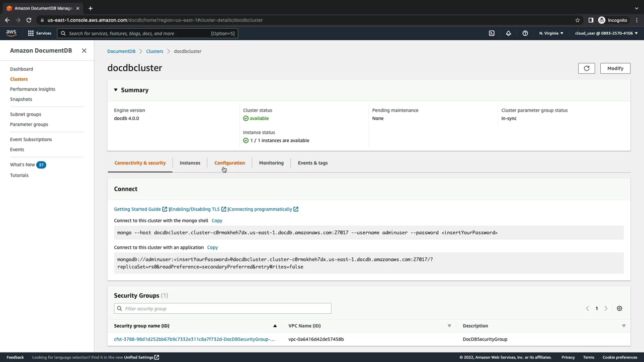The width and height of the screenshot is (644, 362).
Task: Go to next security groups page
Action: [606, 309]
